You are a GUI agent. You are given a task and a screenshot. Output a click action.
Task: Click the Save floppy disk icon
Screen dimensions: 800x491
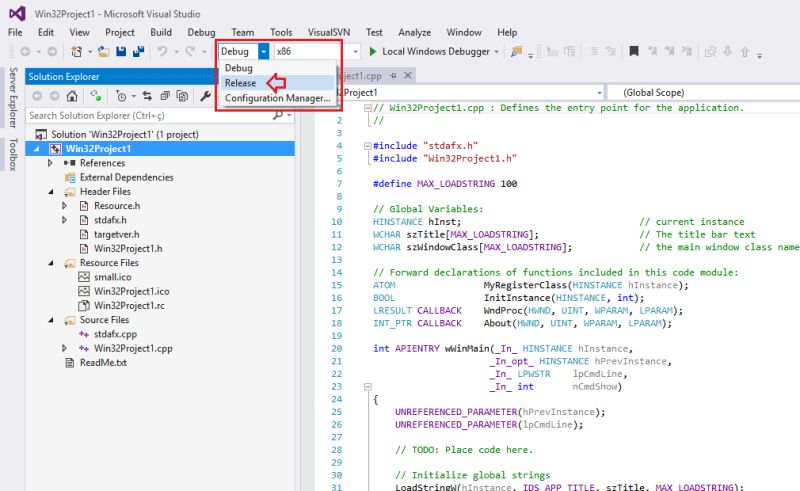click(121, 52)
